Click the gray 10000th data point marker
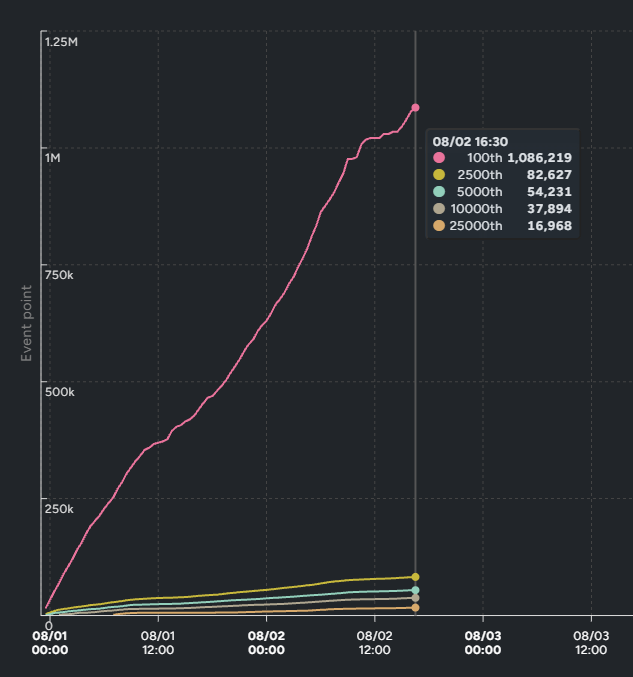This screenshot has height=677, width=633. (x=415, y=598)
